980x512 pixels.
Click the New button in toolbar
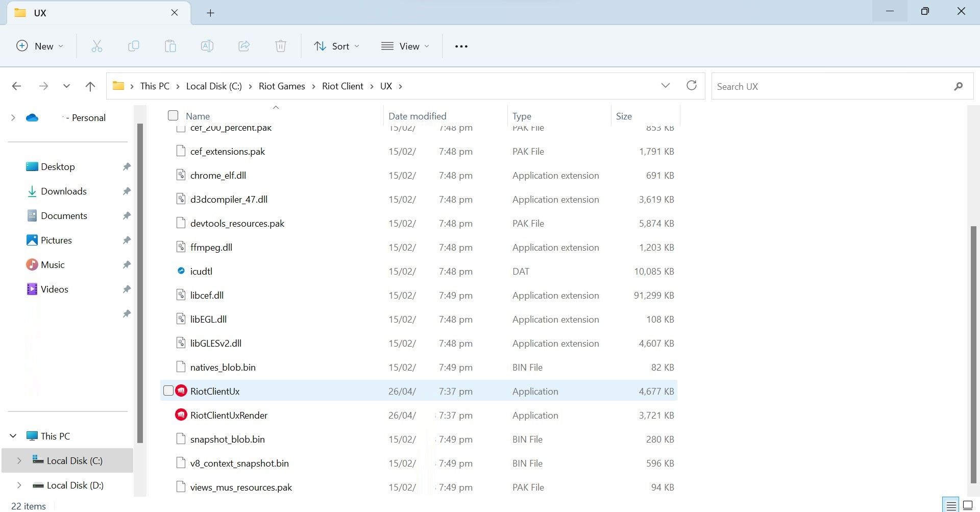coord(40,46)
